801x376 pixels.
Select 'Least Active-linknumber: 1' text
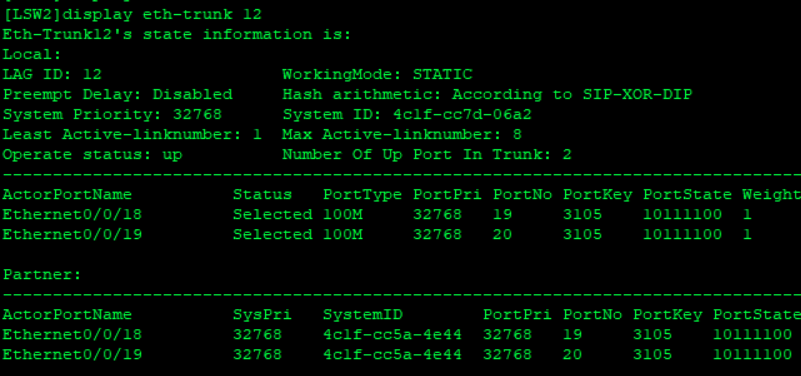point(132,134)
